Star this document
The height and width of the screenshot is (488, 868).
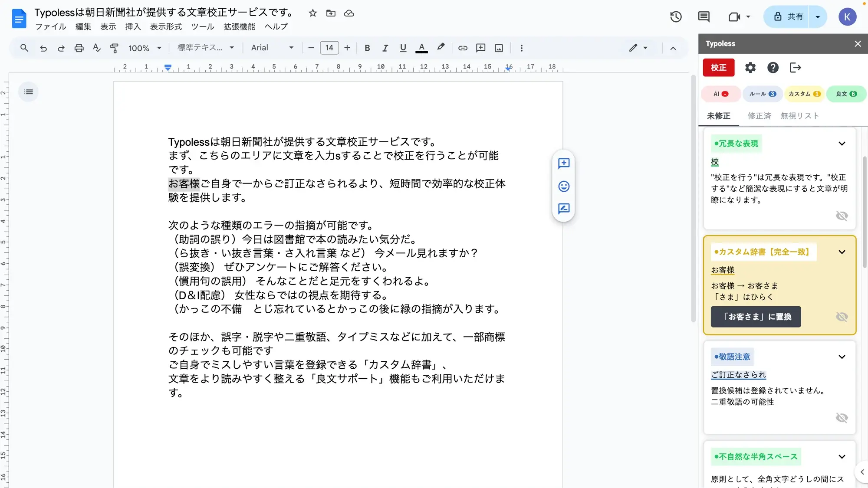click(x=312, y=13)
